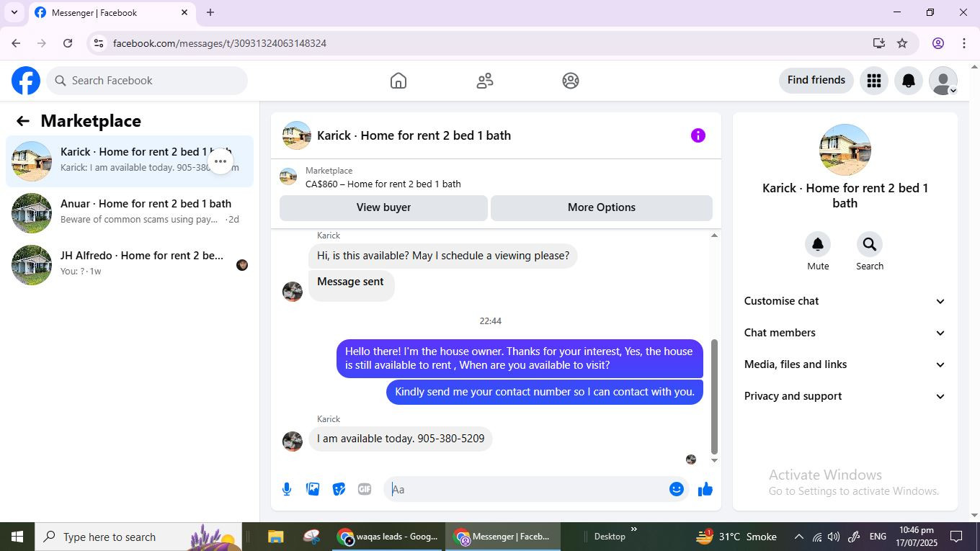Click the Find friends button

pos(816,80)
